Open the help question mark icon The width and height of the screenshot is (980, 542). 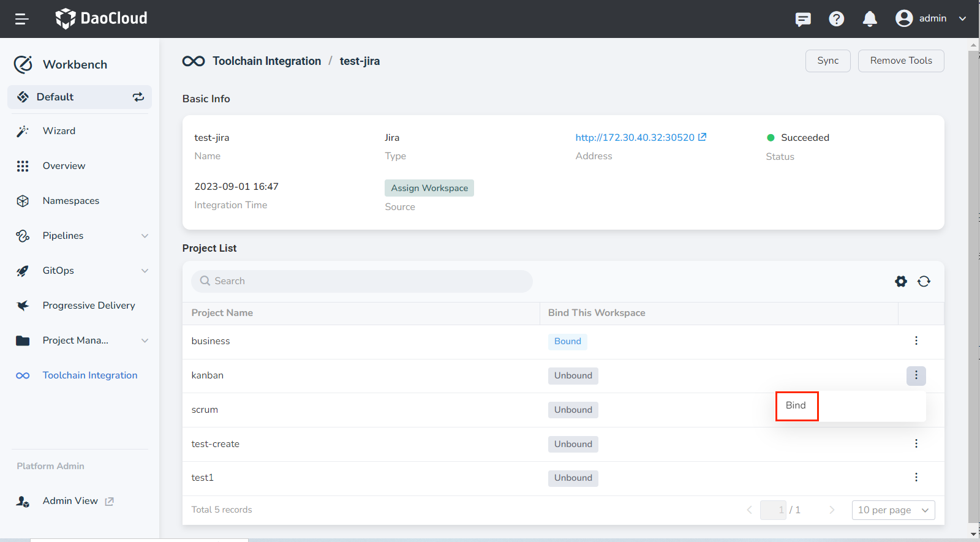pos(836,19)
